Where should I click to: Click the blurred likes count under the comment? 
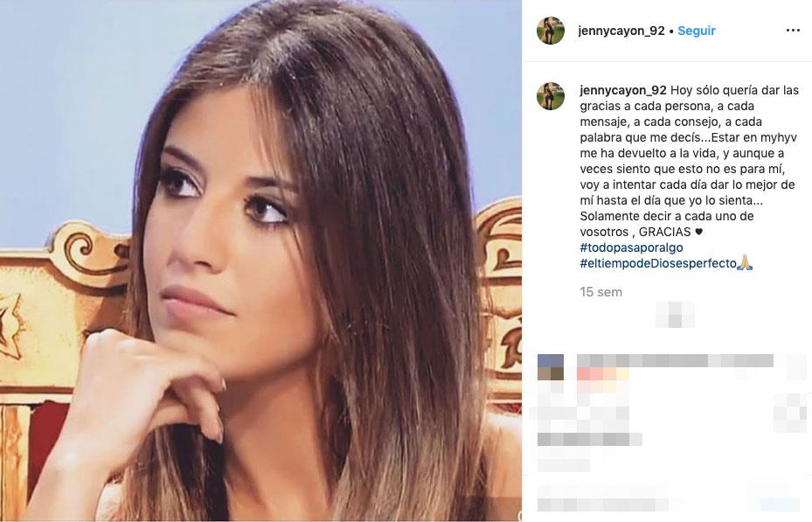point(589,439)
